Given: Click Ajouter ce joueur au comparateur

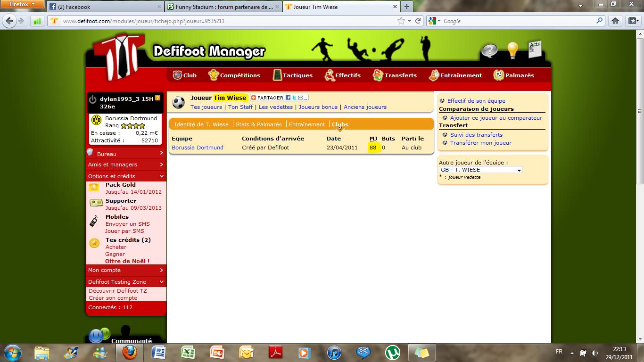Looking at the screenshot, I should pos(496,118).
